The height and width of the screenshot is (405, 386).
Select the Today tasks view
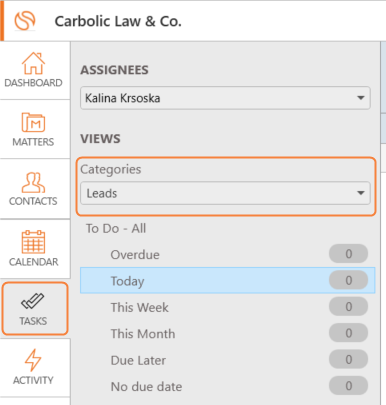pos(228,280)
